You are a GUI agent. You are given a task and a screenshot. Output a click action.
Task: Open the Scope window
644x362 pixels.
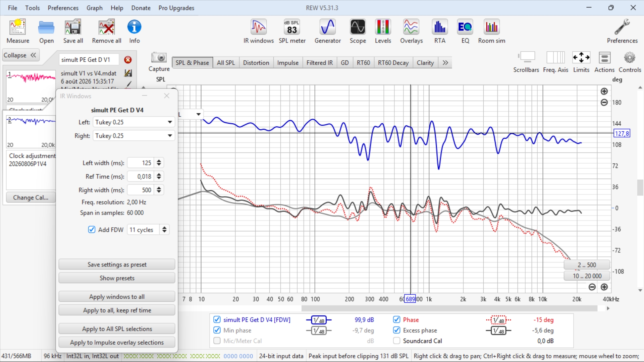pos(358,31)
